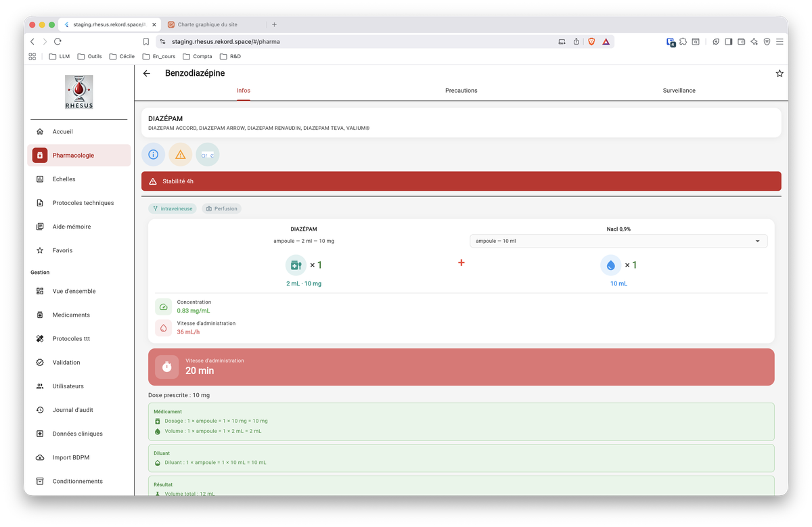Open a new browser tab with plus
Image resolution: width=812 pixels, height=527 pixels.
pyautogui.click(x=274, y=24)
